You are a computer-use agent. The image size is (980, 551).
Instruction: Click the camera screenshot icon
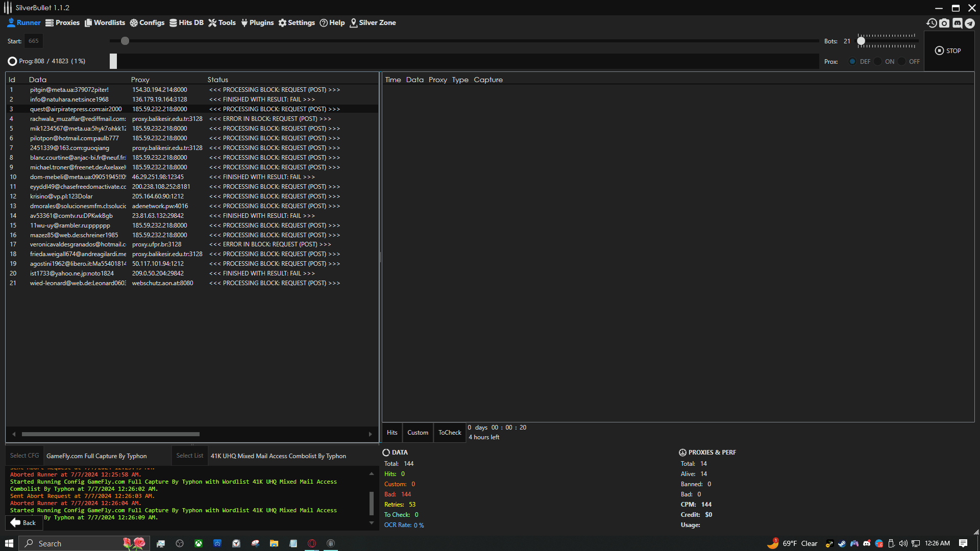pyautogui.click(x=944, y=23)
